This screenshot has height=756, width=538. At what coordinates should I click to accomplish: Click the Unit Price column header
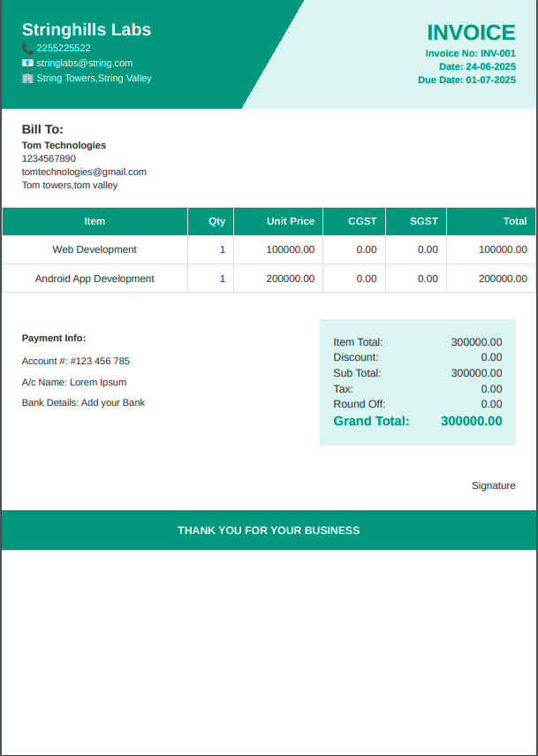tap(290, 221)
